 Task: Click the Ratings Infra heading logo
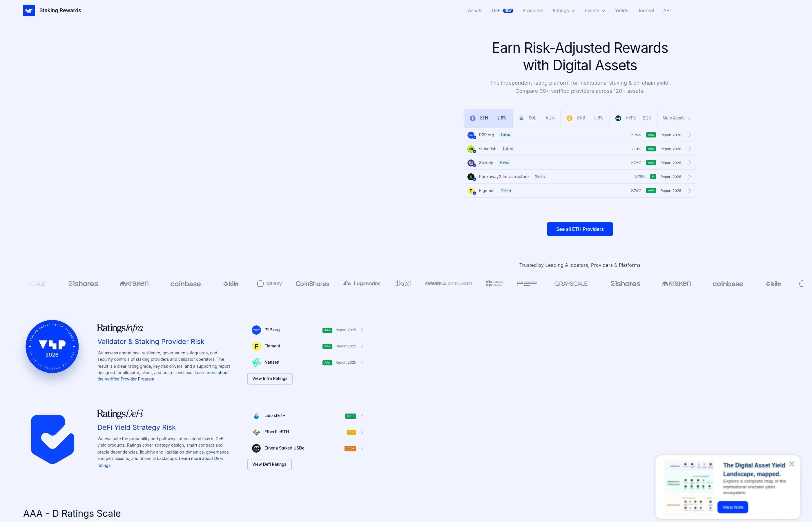click(x=120, y=328)
